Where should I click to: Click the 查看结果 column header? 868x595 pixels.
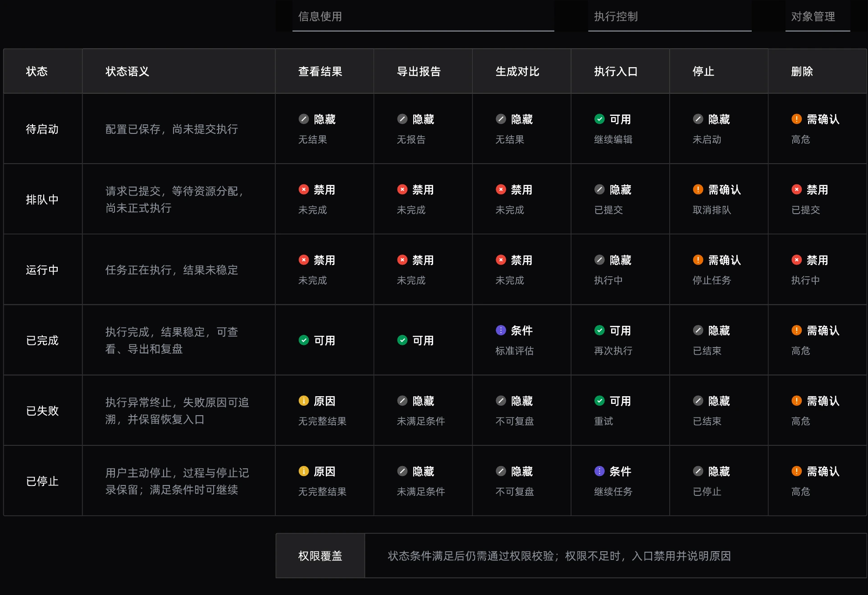point(324,71)
